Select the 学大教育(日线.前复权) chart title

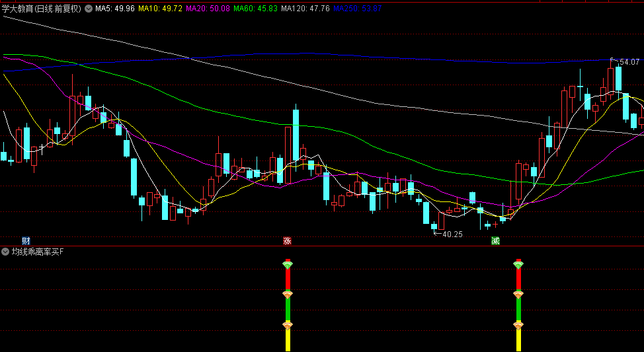pos(42,9)
